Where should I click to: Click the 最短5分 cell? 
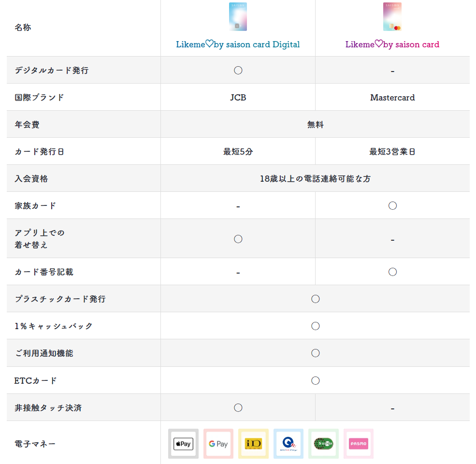pyautogui.click(x=238, y=152)
